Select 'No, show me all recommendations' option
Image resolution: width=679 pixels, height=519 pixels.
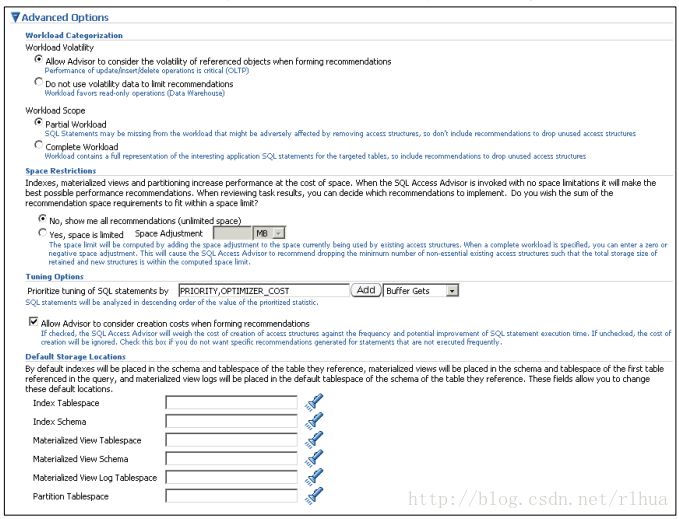(42, 219)
